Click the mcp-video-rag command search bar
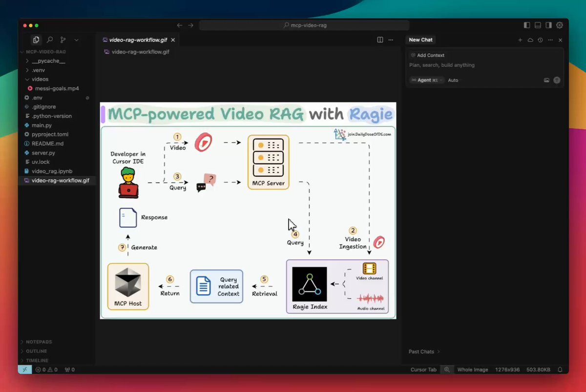The image size is (586, 392). click(304, 25)
